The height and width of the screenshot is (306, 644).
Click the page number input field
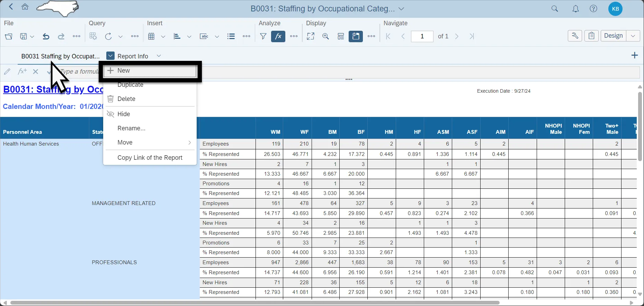(x=422, y=36)
